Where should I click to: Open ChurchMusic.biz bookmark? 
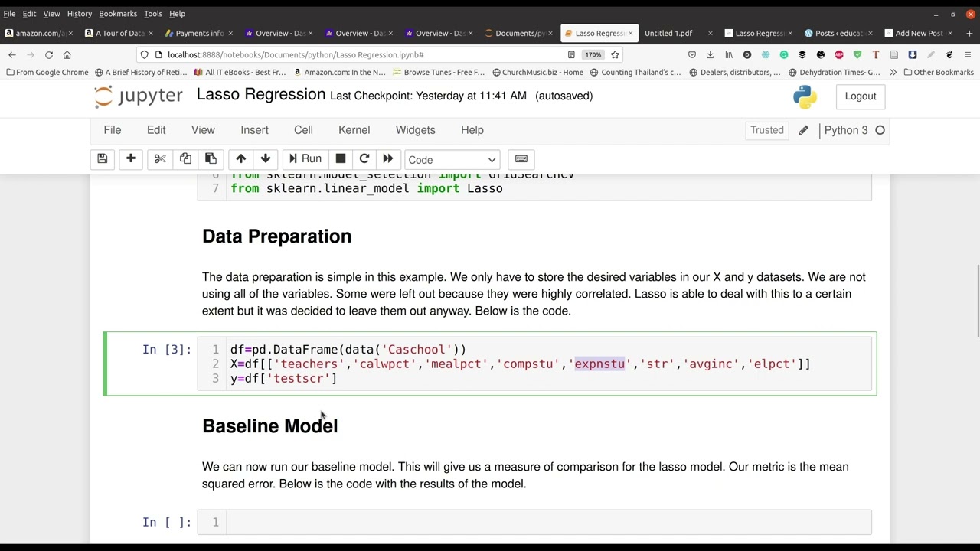click(537, 73)
